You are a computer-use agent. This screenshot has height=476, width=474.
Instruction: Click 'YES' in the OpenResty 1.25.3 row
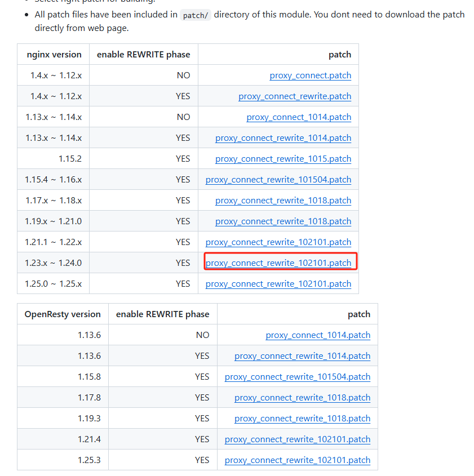coord(202,460)
